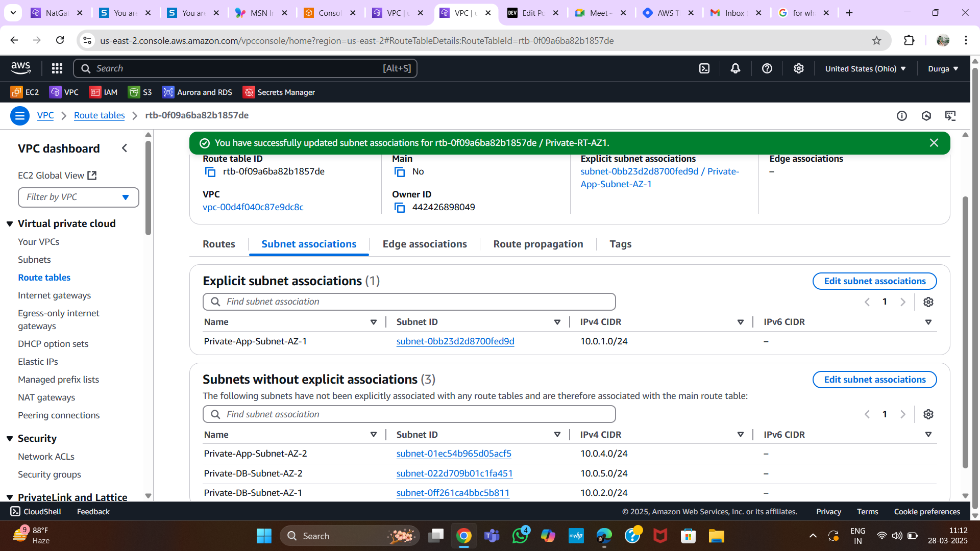
Task: Collapse the VPC dashboard side panel
Action: click(x=125, y=148)
